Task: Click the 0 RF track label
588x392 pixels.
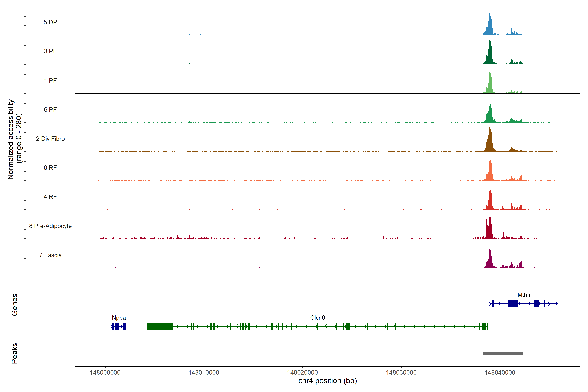Action: pos(50,168)
